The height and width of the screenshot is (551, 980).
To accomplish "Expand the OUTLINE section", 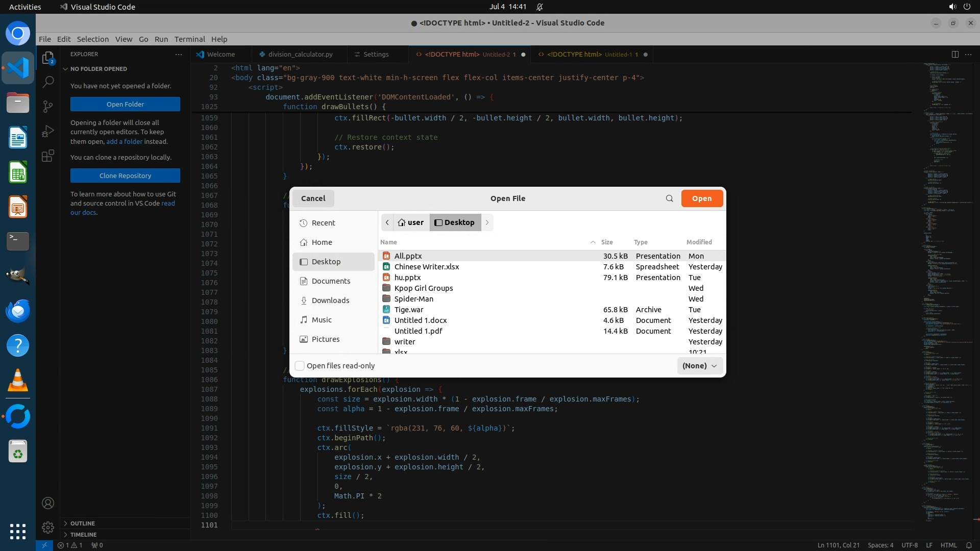I will [x=83, y=523].
